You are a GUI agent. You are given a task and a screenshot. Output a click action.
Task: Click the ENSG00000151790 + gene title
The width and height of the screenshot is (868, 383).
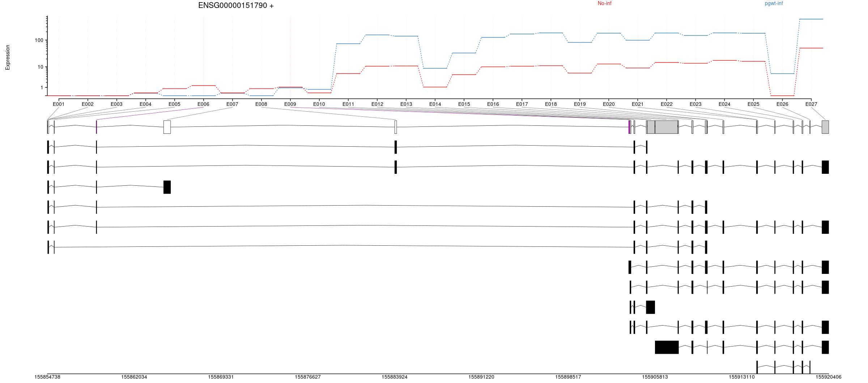(x=236, y=5)
